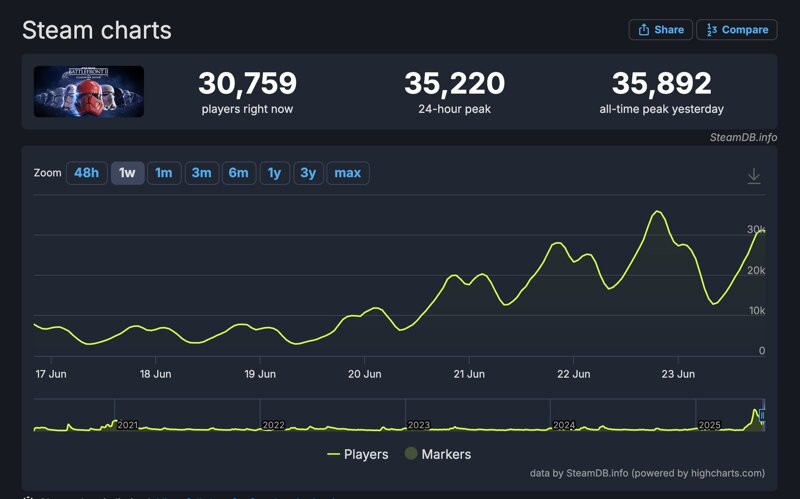Click the 2021 mark in navigator timeline
Screen dimensions: 800x499
click(x=128, y=425)
